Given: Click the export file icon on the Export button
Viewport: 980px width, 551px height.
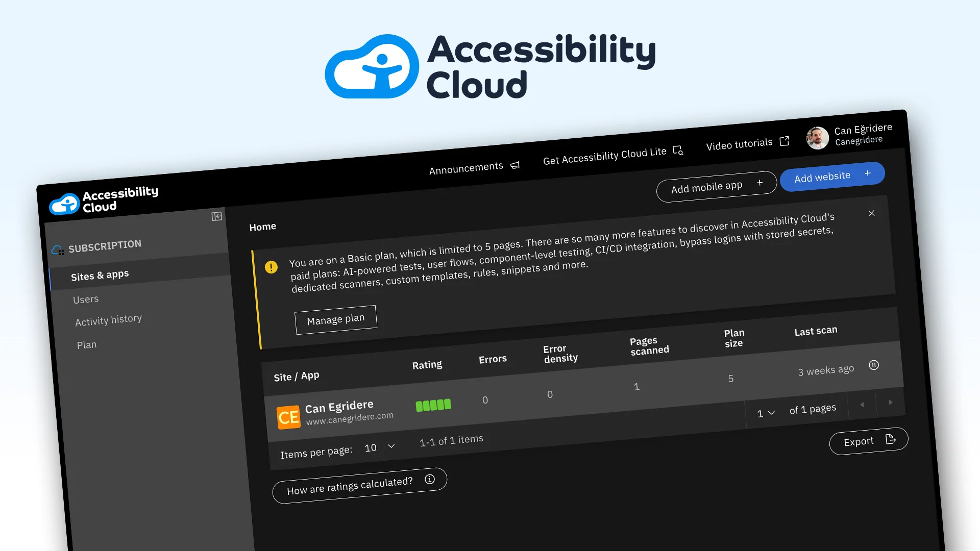Looking at the screenshot, I should pyautogui.click(x=891, y=439).
